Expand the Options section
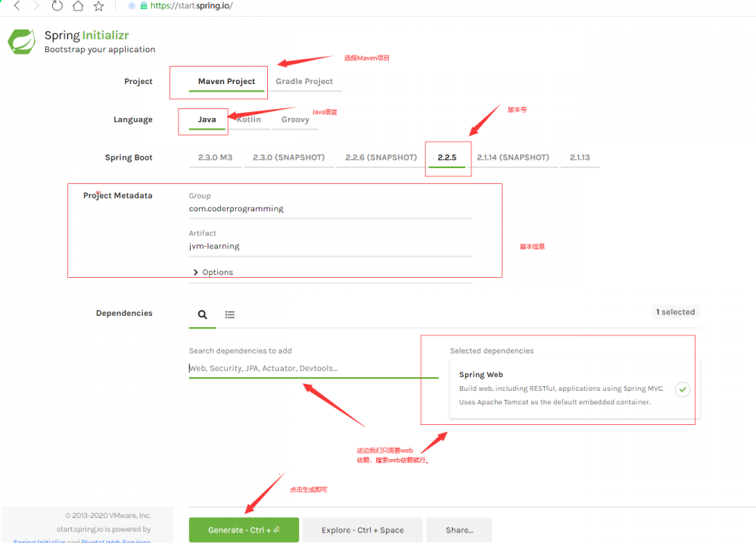Viewport: 756px width, 543px height. coord(213,272)
